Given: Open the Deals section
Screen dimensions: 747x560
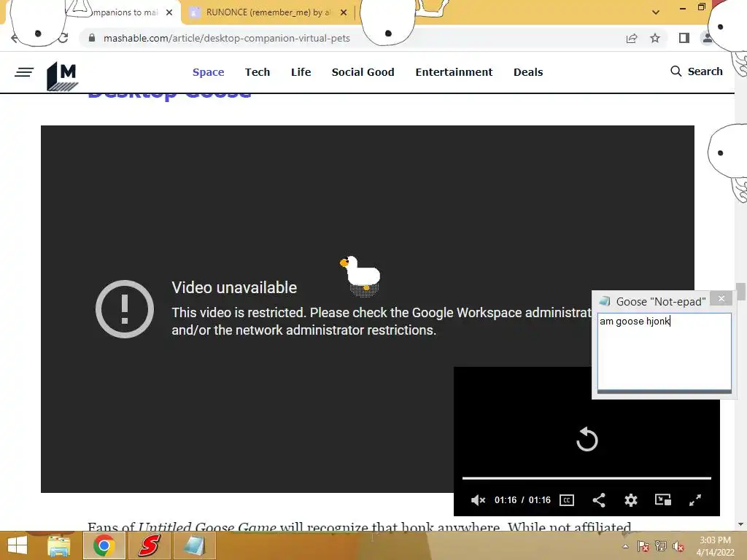Looking at the screenshot, I should (x=528, y=72).
